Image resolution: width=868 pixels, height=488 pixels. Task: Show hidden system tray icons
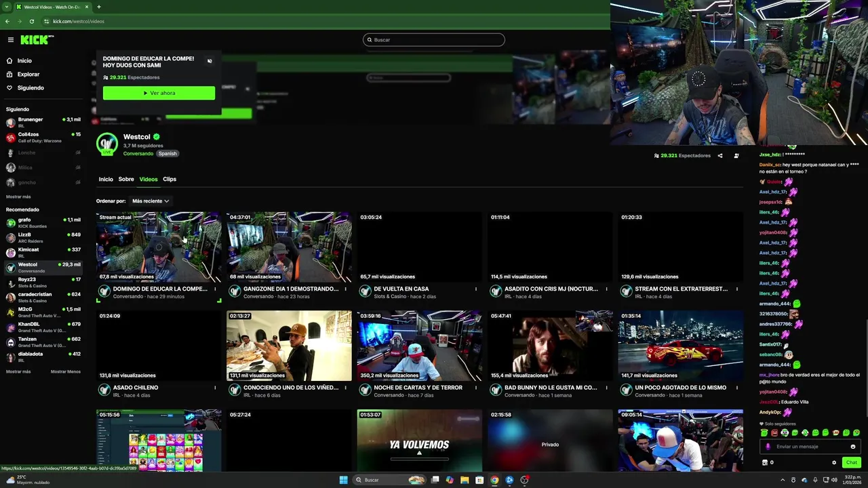point(783,480)
